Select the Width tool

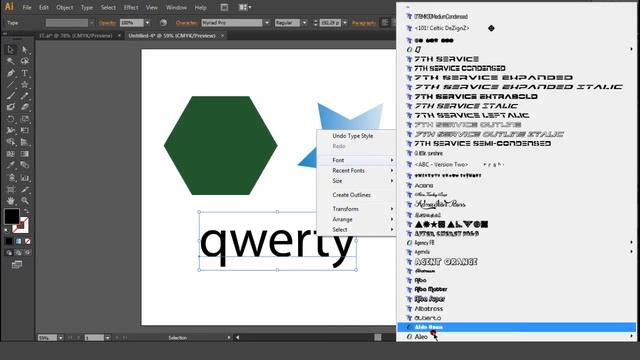[11, 130]
